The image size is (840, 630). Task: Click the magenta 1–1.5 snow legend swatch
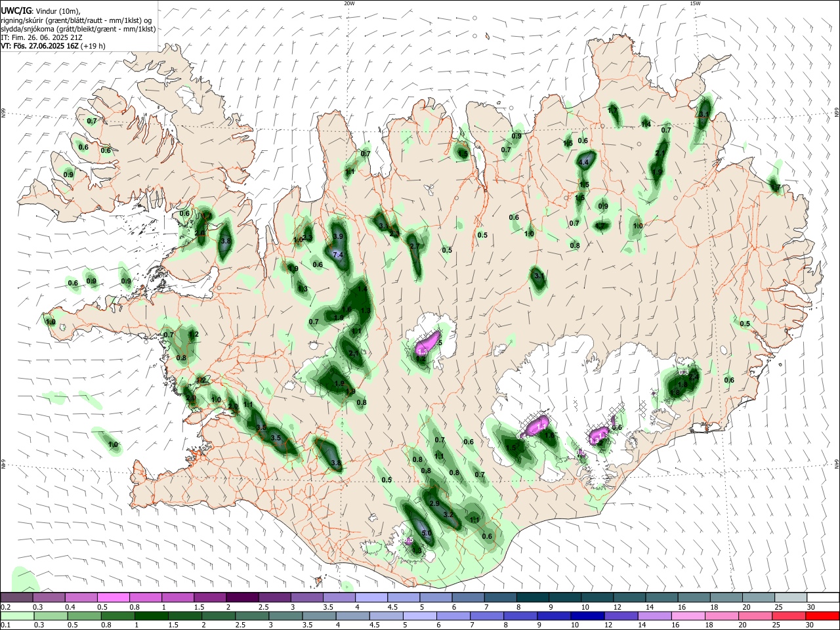click(x=178, y=597)
